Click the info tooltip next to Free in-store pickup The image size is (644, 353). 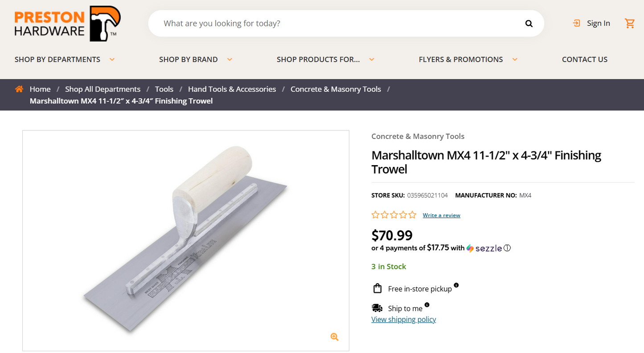click(456, 285)
